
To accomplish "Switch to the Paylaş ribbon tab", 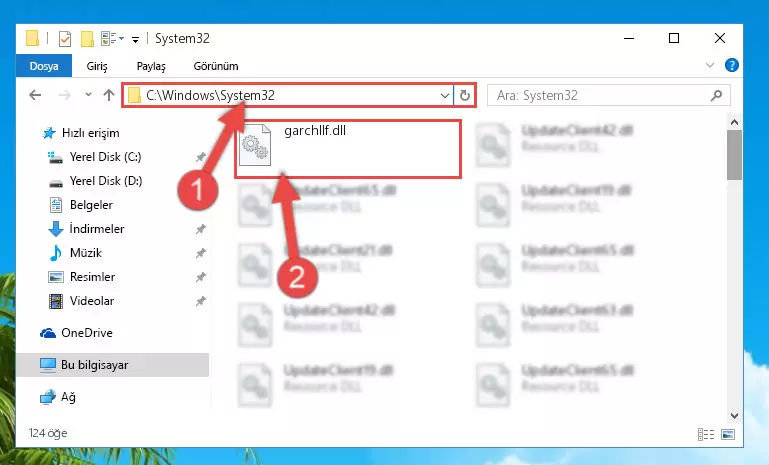I will pyautogui.click(x=151, y=66).
